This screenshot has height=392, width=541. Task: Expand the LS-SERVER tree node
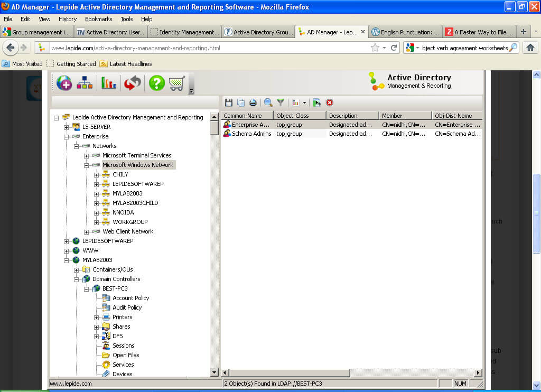(66, 127)
